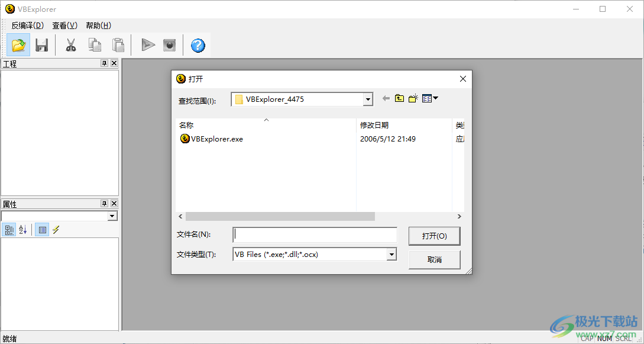Click the Paste clipboard toolbar icon
Viewport: 644px width, 344px height.
coord(118,45)
